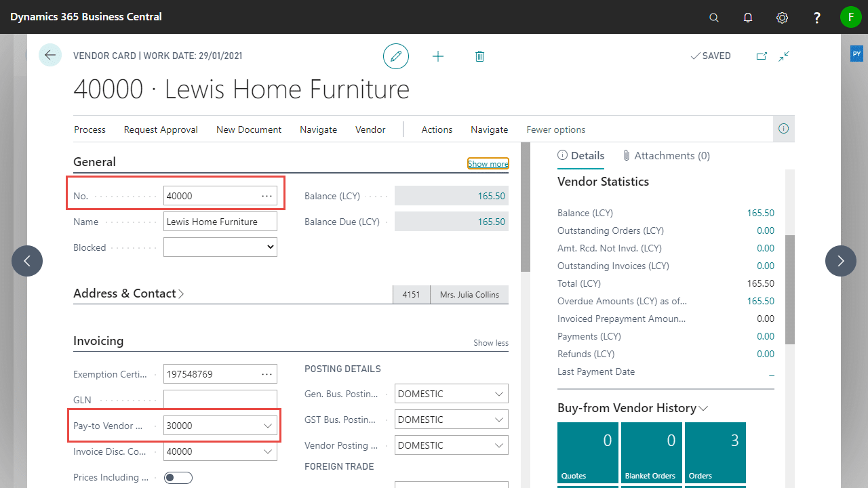This screenshot has height=488, width=868.
Task: Click the blue PY badge icon
Action: coord(856,54)
